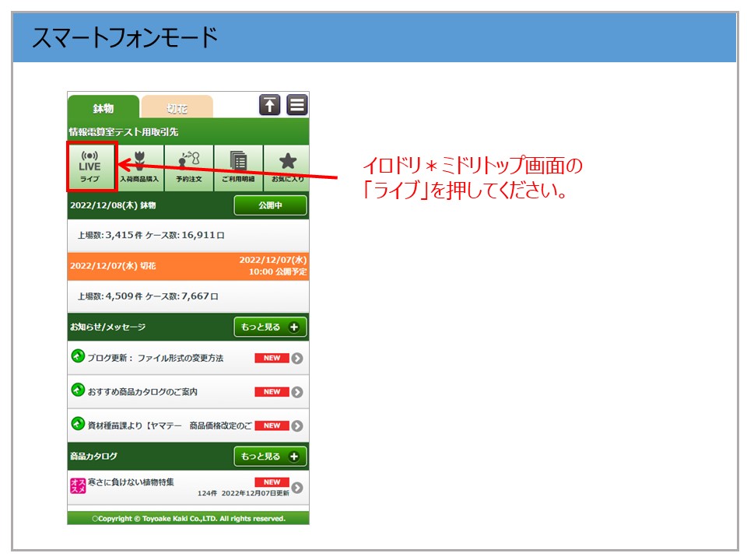This screenshot has height=560, width=747.
Task: Click the scroll-to-top arrow icon
Action: pos(269,105)
